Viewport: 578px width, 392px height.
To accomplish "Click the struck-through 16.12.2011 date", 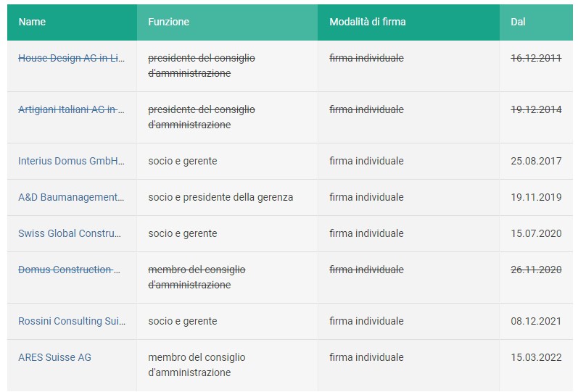I will 536,58.
